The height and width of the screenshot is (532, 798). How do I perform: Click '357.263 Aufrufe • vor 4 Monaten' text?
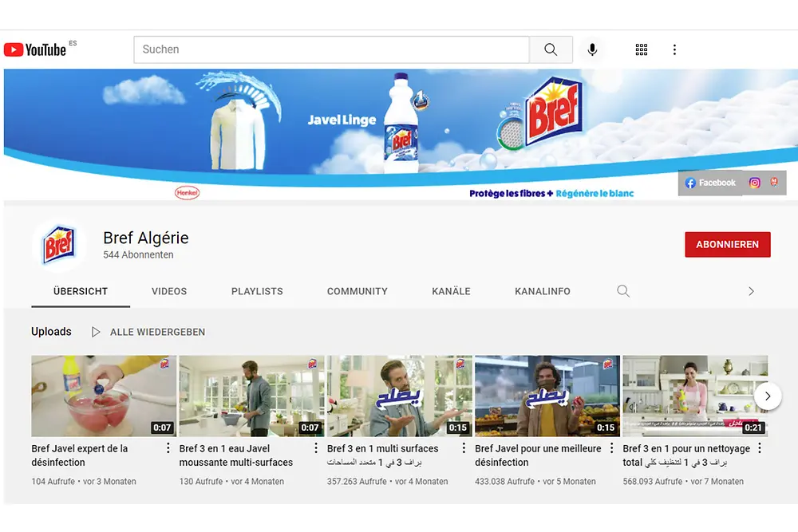pyautogui.click(x=388, y=481)
